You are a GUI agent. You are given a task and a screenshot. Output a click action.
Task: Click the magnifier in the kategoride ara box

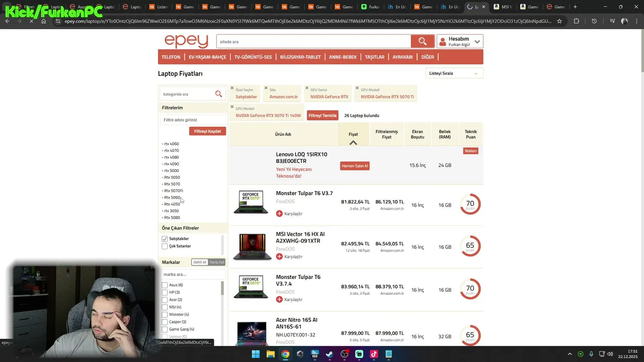point(218,94)
